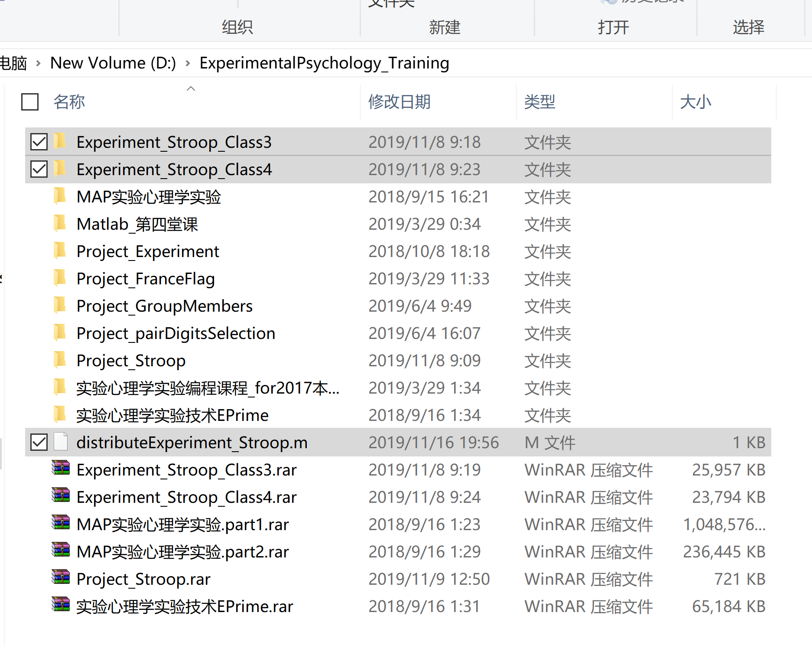
Task: Click the sort arrow on the 名称 column
Action: click(x=191, y=89)
